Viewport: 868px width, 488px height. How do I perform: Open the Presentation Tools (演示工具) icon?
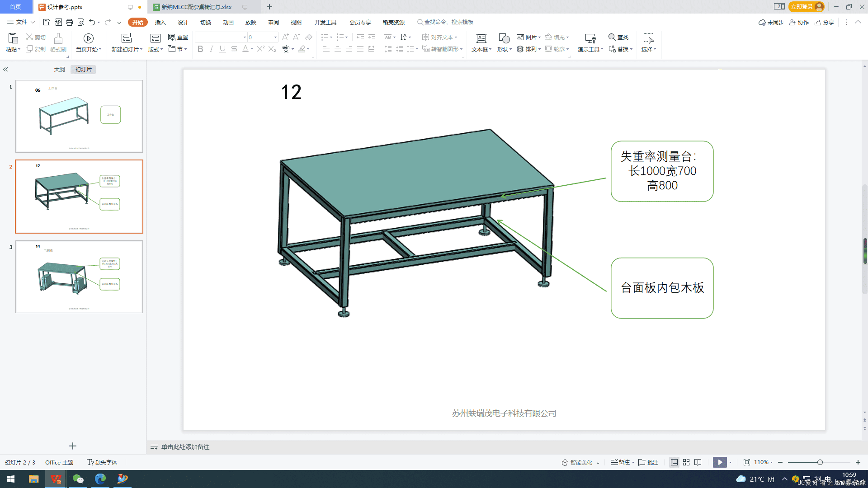(590, 38)
